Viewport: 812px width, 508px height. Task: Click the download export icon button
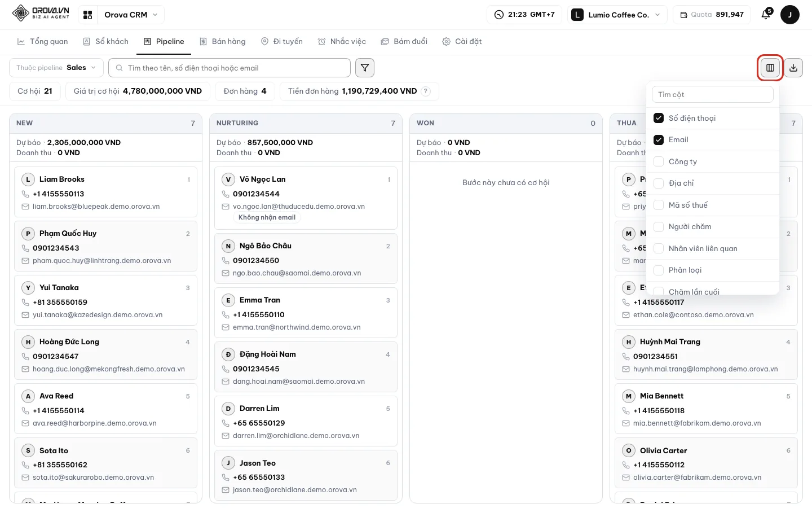coord(793,68)
